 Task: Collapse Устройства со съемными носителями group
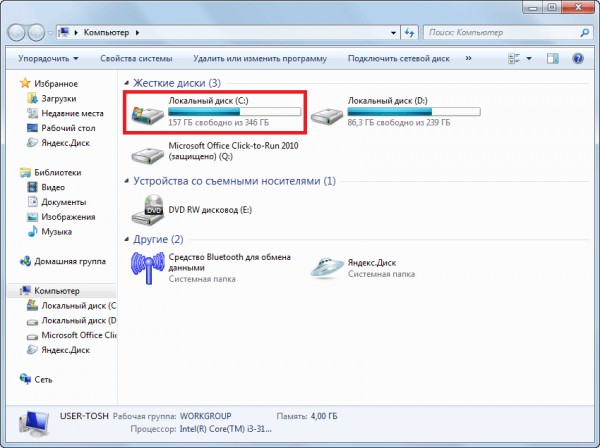click(x=126, y=181)
